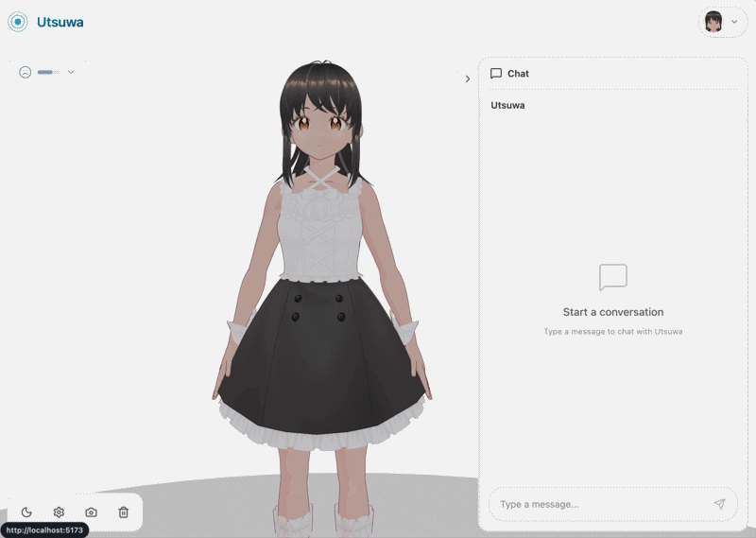Delete conversation with trash icon
756x538 pixels.
124,512
